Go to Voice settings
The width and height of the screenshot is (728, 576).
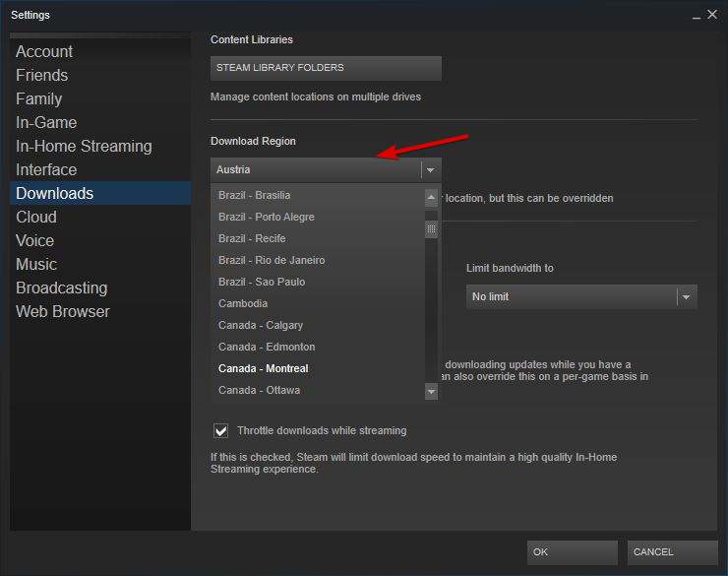pyautogui.click(x=99, y=240)
